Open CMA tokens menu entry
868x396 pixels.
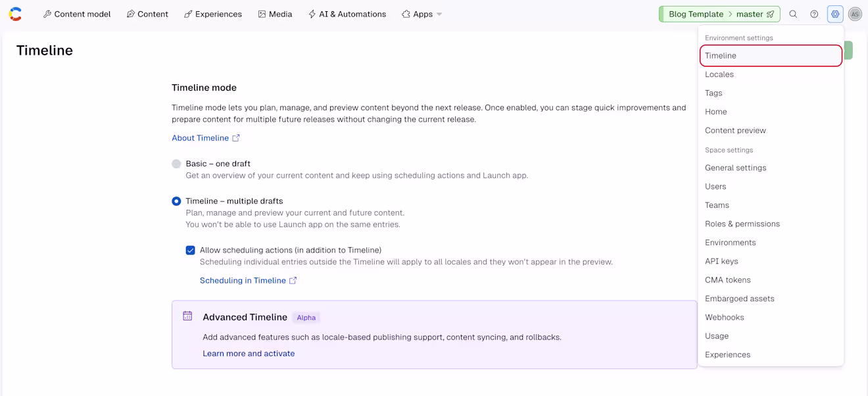[771, 280]
